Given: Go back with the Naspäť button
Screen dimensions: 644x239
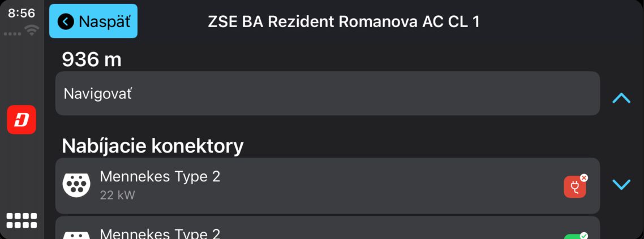Looking at the screenshot, I should tap(93, 21).
